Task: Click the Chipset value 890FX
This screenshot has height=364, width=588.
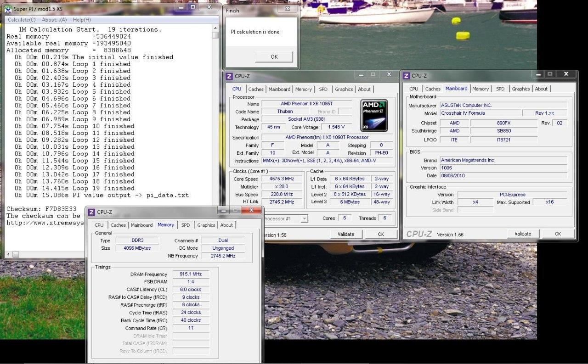Action: click(504, 123)
